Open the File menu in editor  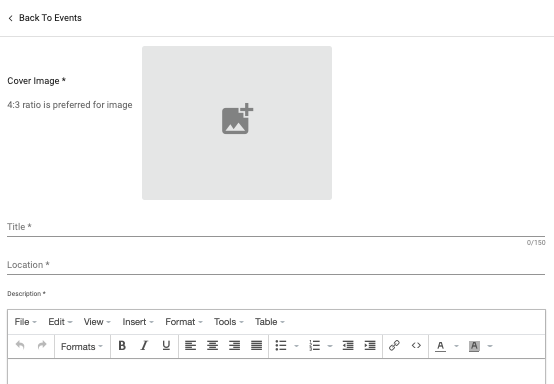tap(25, 322)
